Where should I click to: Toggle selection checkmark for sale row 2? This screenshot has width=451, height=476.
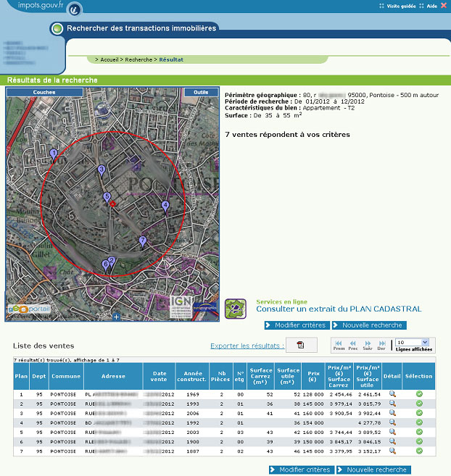(419, 404)
